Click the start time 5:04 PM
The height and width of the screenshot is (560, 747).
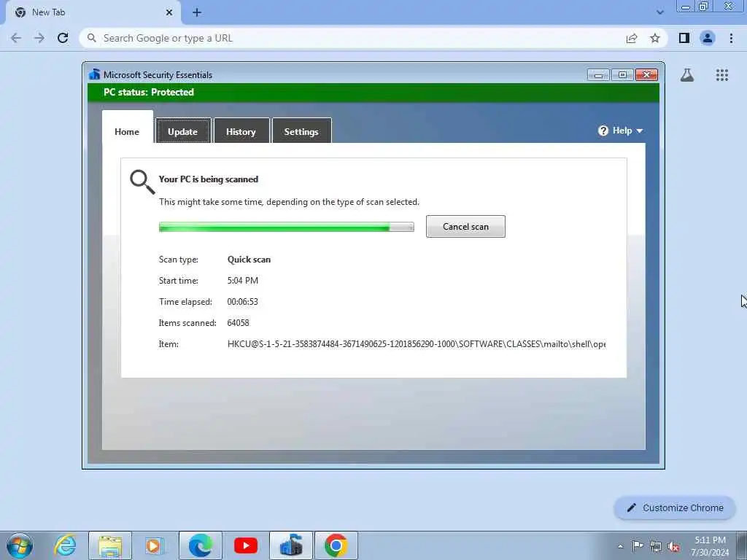(x=242, y=281)
